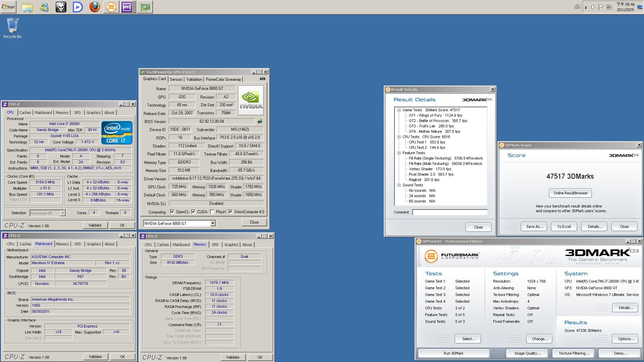Click Run 3DMark button
The image size is (644, 362).
[x=453, y=353]
